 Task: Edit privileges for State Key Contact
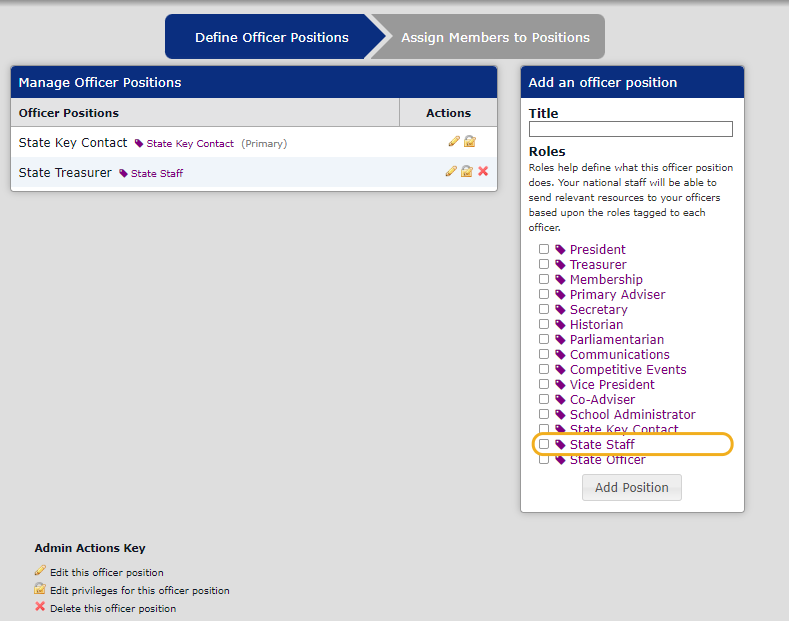469,141
